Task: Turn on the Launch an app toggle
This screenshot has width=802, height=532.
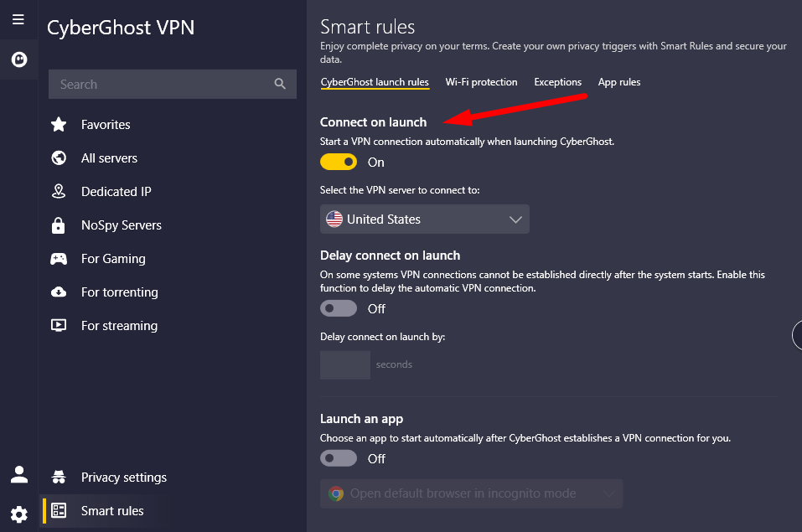Action: click(x=339, y=458)
